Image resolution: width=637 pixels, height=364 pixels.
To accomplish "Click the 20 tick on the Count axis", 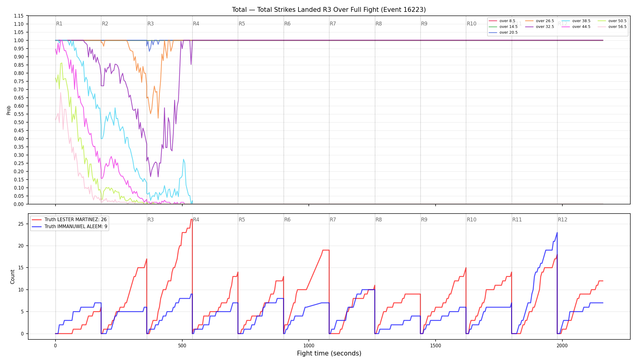I will tap(21, 246).
